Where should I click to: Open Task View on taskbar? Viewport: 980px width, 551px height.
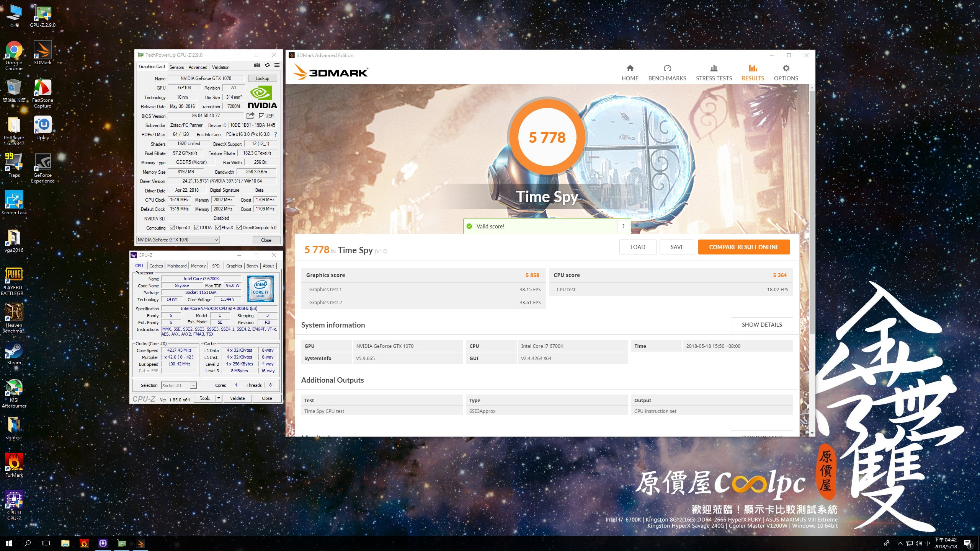click(46, 543)
